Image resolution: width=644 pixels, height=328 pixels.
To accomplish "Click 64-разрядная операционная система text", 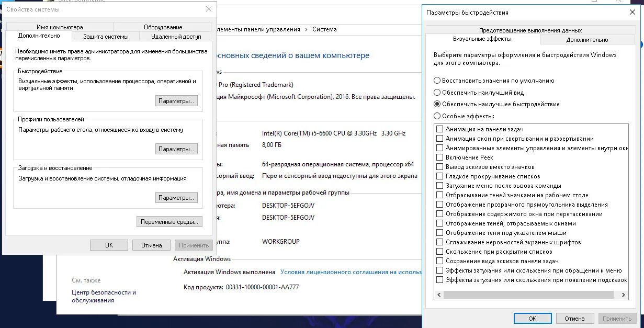I will tap(338, 164).
